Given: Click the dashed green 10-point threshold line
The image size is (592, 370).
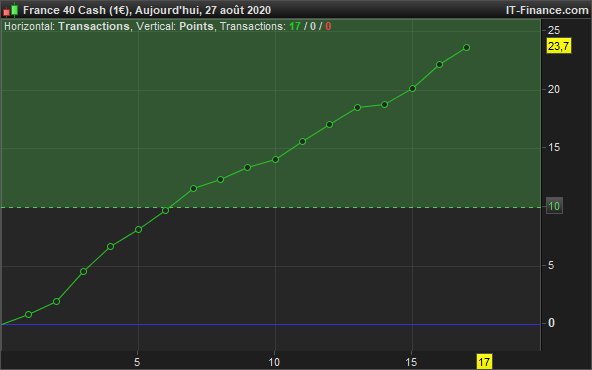Looking at the screenshot, I should (x=271, y=207).
